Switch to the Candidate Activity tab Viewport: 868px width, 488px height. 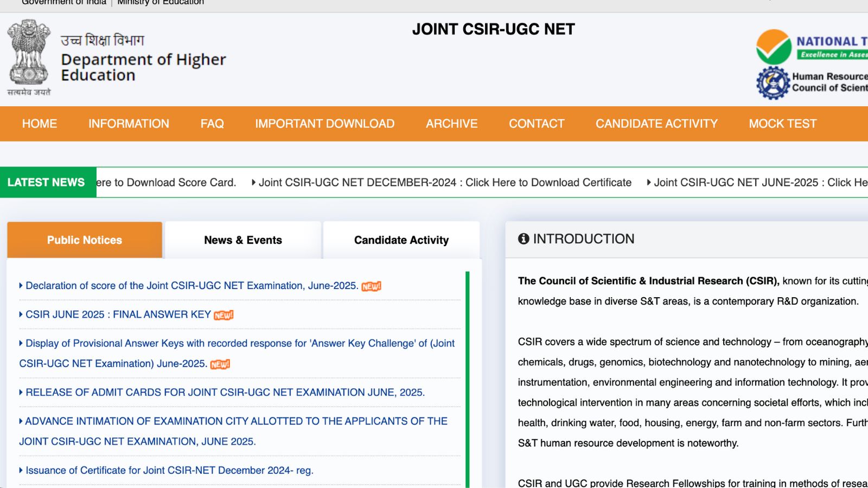tap(401, 240)
